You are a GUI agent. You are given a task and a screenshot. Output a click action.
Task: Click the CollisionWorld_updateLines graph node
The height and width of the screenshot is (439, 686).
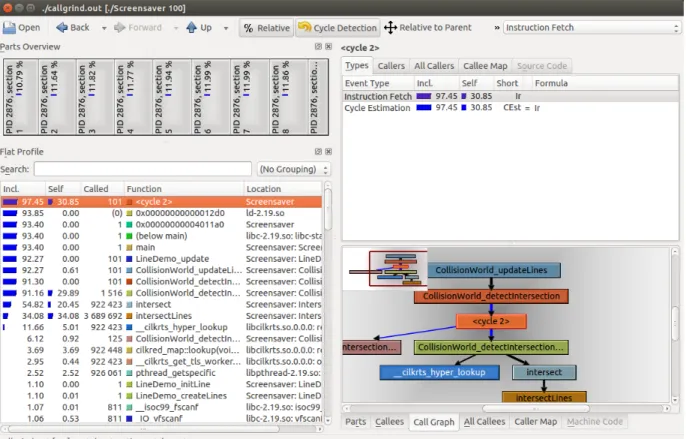click(x=494, y=270)
